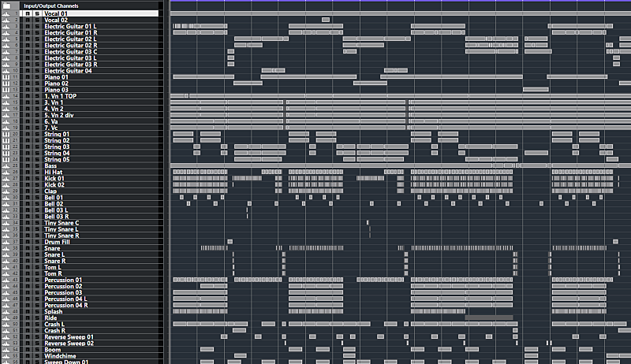Click the audio track icon for Bass
Image resolution: width=631 pixels, height=364 pixels.
coord(7,165)
